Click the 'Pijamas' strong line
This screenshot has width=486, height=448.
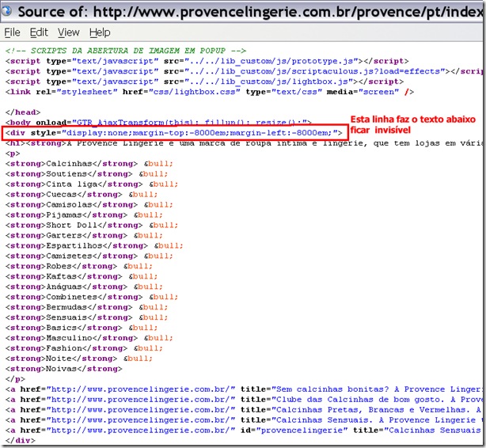tap(84, 215)
